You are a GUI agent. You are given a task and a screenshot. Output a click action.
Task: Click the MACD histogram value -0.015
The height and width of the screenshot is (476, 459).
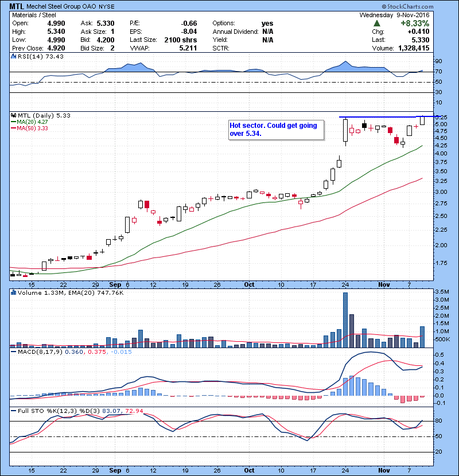tap(121, 352)
